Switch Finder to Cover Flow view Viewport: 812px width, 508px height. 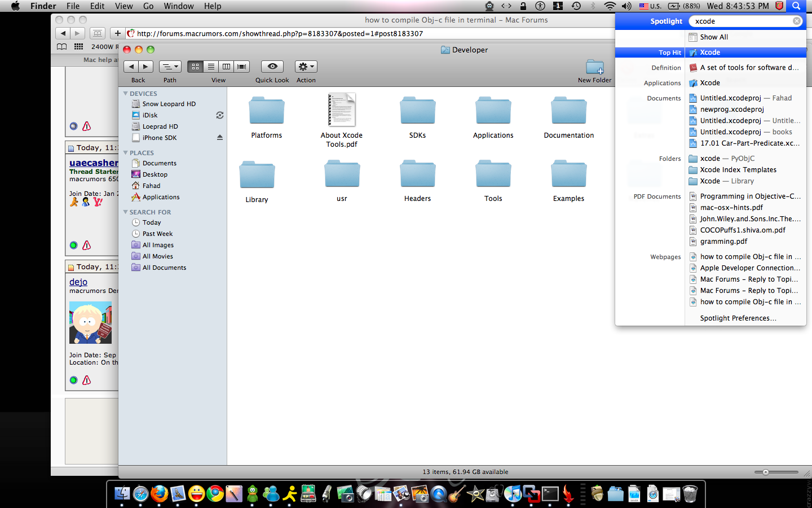click(242, 67)
